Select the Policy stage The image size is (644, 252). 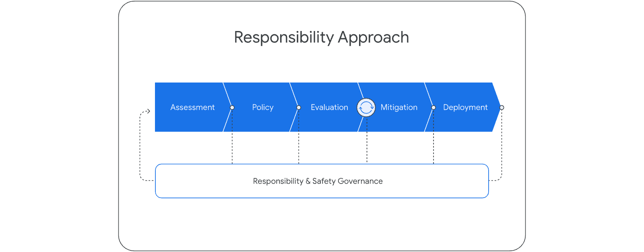[x=263, y=107]
